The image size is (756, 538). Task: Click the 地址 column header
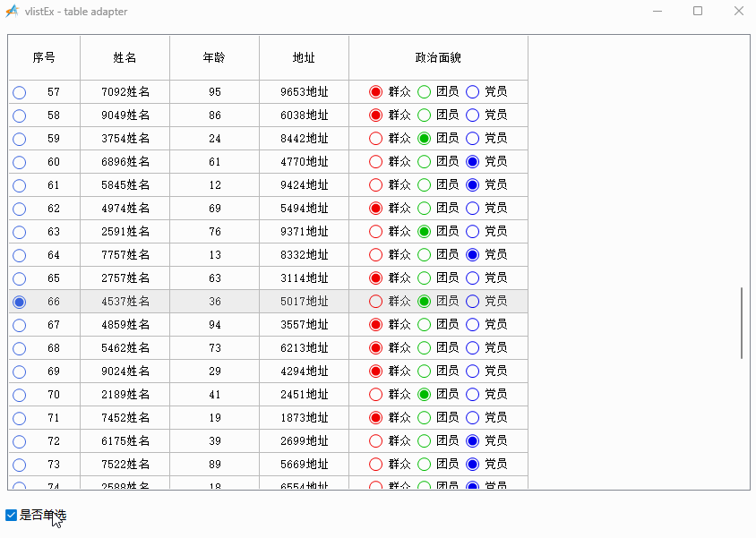pyautogui.click(x=304, y=58)
